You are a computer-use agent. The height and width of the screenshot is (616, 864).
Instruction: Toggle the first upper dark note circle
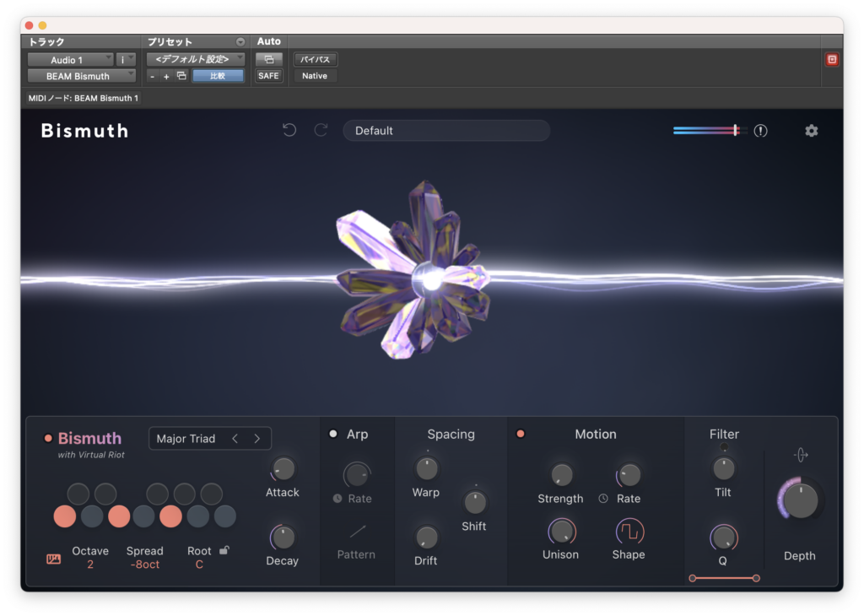click(x=78, y=494)
